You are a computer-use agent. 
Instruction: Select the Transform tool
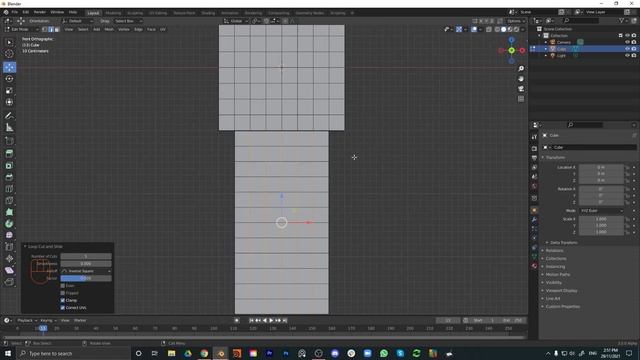(9, 102)
